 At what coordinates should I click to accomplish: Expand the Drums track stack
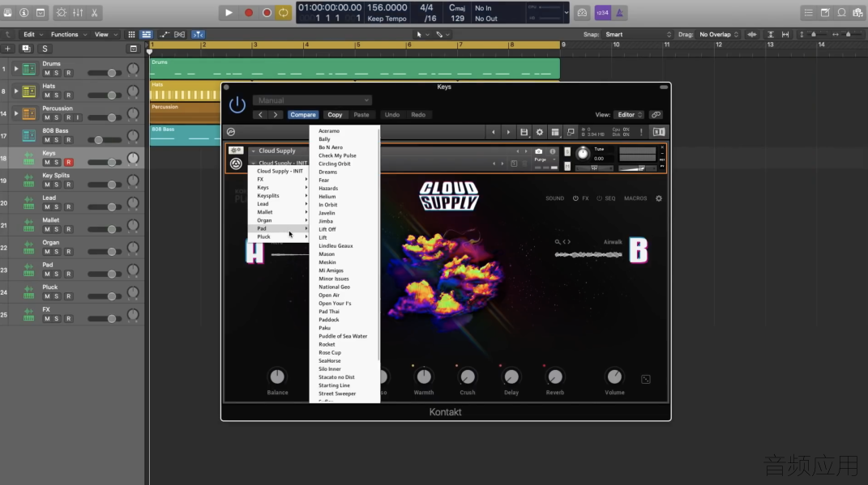tap(16, 69)
